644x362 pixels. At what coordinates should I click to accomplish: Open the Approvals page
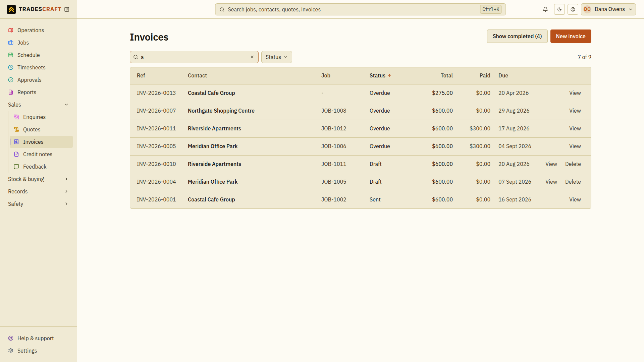click(39, 80)
